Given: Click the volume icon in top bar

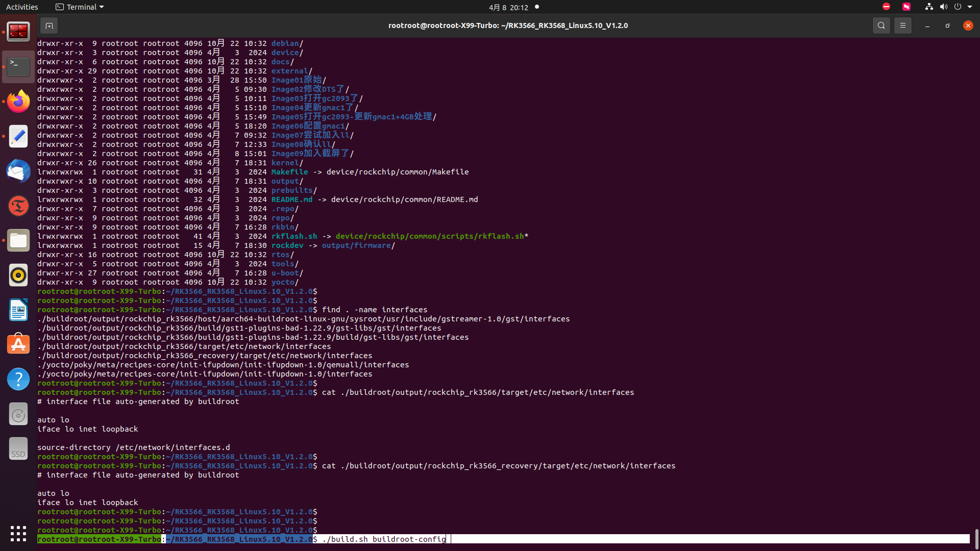Looking at the screenshot, I should coord(943,7).
